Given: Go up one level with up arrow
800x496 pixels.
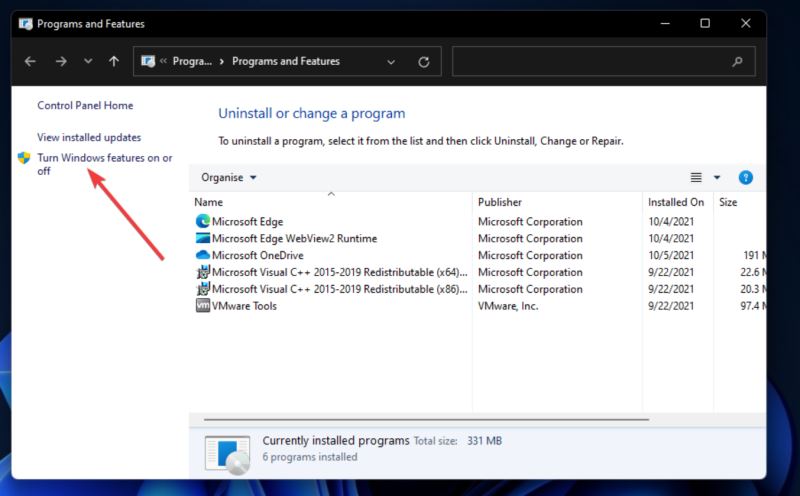Looking at the screenshot, I should (x=114, y=62).
